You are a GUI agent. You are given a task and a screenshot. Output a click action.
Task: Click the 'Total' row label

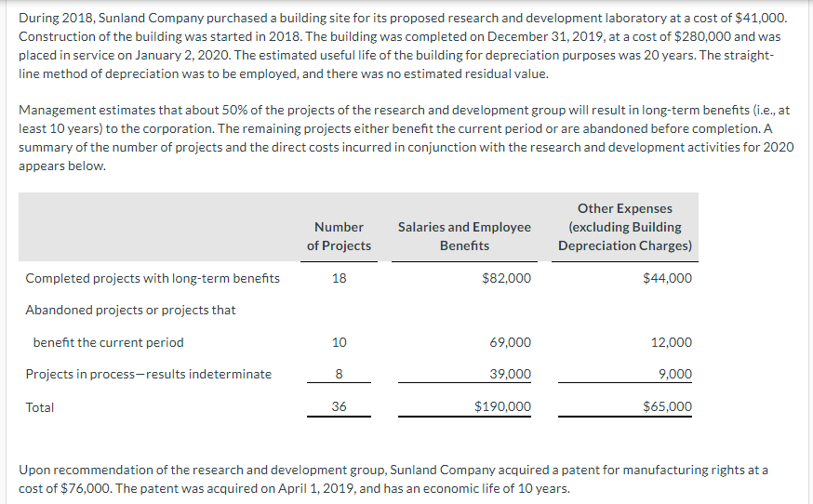point(40,407)
